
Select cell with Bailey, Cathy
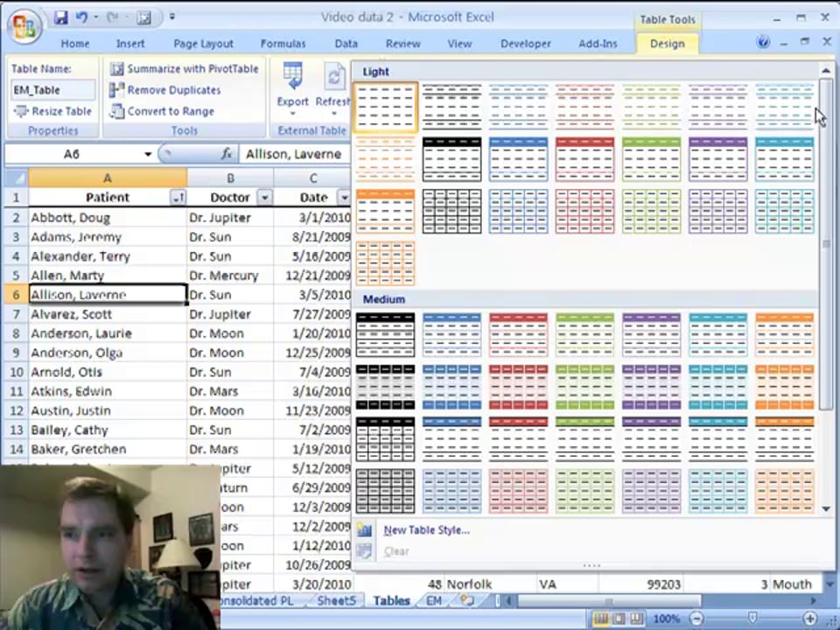107,430
